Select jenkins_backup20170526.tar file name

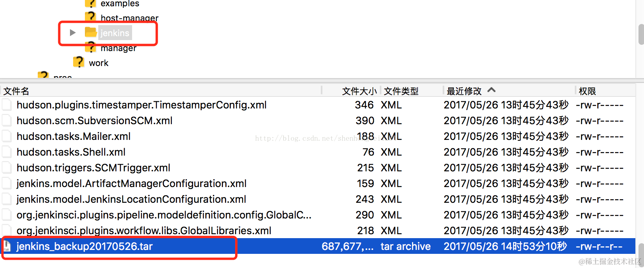(x=85, y=246)
